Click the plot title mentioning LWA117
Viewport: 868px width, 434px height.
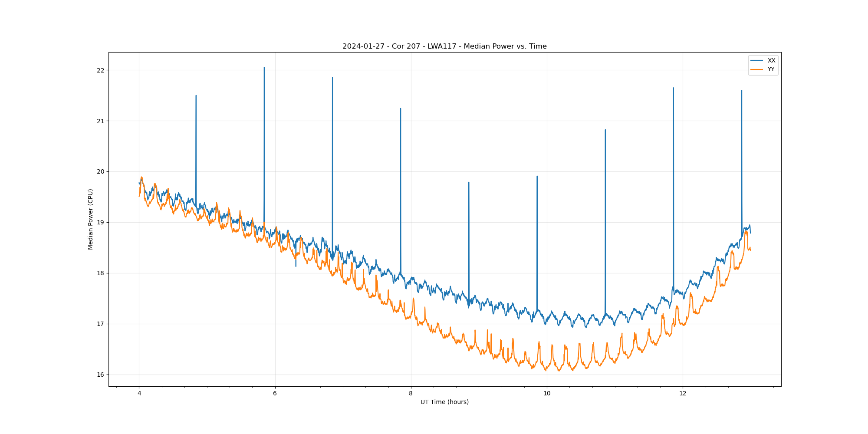point(444,46)
